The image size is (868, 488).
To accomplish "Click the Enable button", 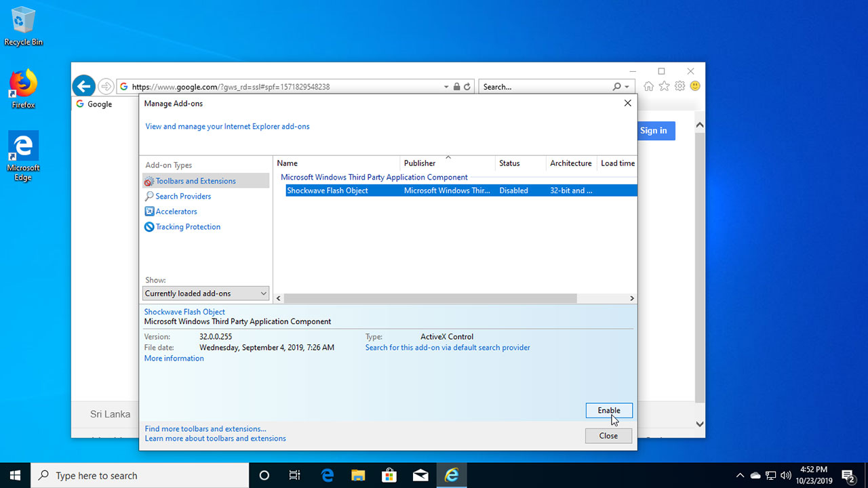I will [609, 410].
